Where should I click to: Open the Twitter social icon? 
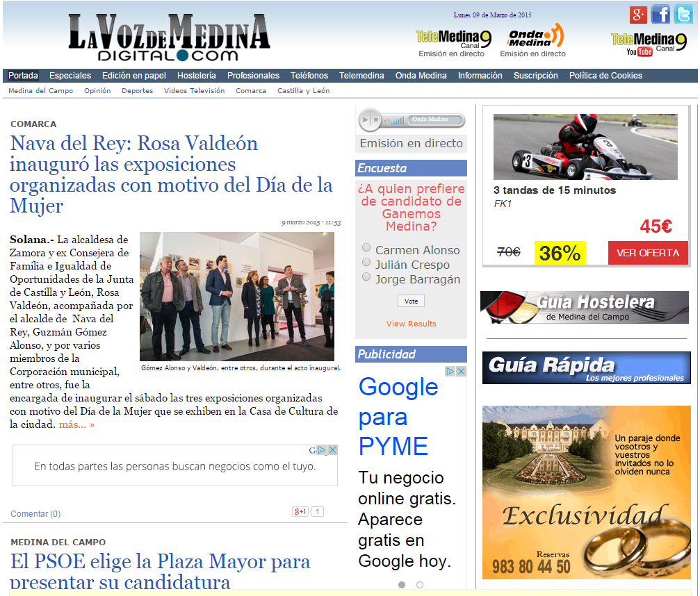click(683, 15)
